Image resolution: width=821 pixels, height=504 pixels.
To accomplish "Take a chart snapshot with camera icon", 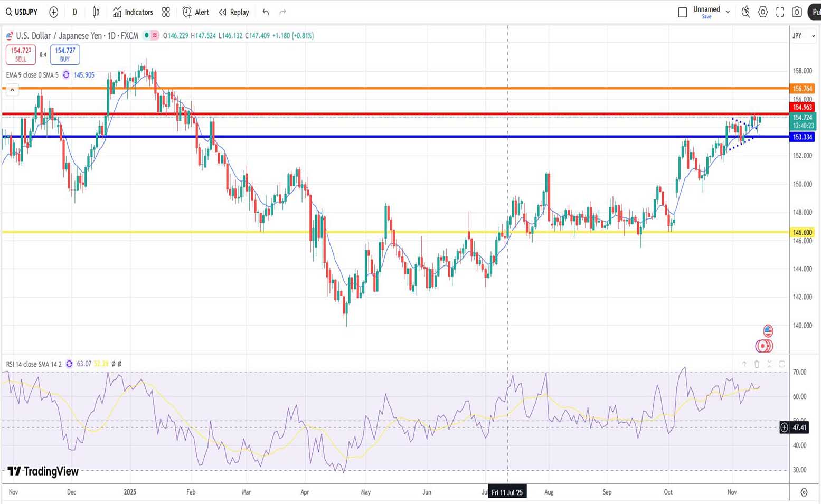I will pos(797,12).
